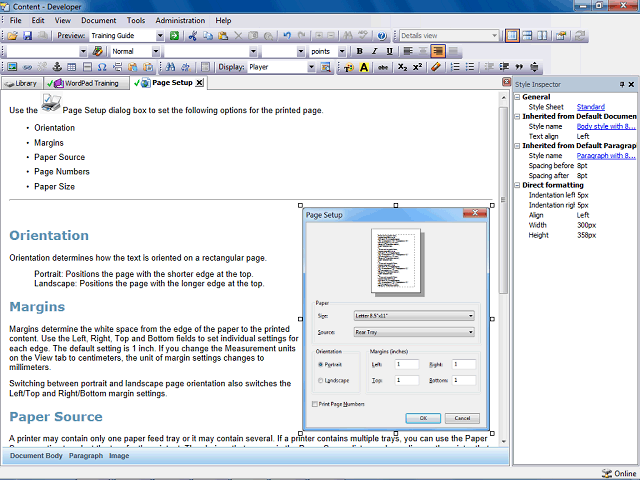This screenshot has width=640, height=480.
Task: Open the Details view dropdown
Action: pos(494,36)
